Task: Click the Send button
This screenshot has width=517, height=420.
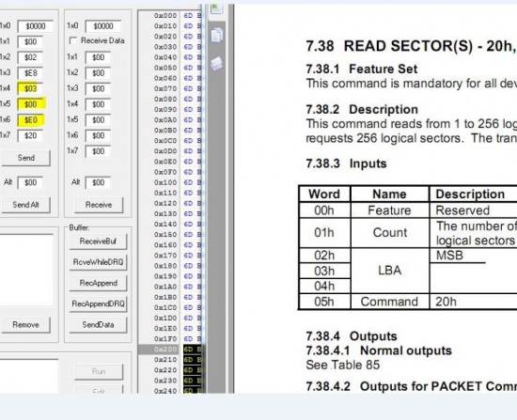Action: [26, 158]
